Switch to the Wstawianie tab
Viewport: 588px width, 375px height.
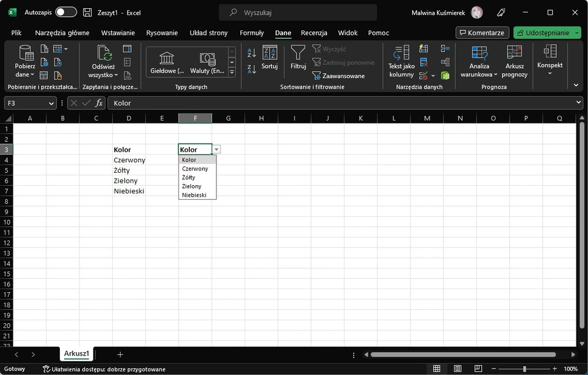coord(118,33)
